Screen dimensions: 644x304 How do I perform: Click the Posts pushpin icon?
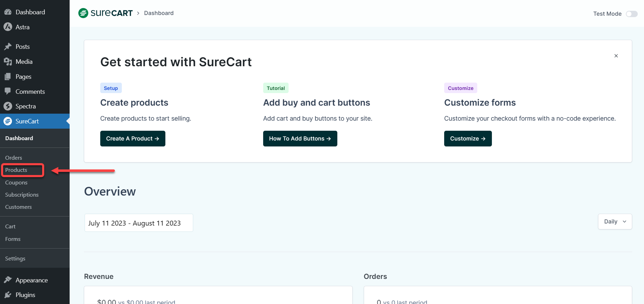coord(8,46)
